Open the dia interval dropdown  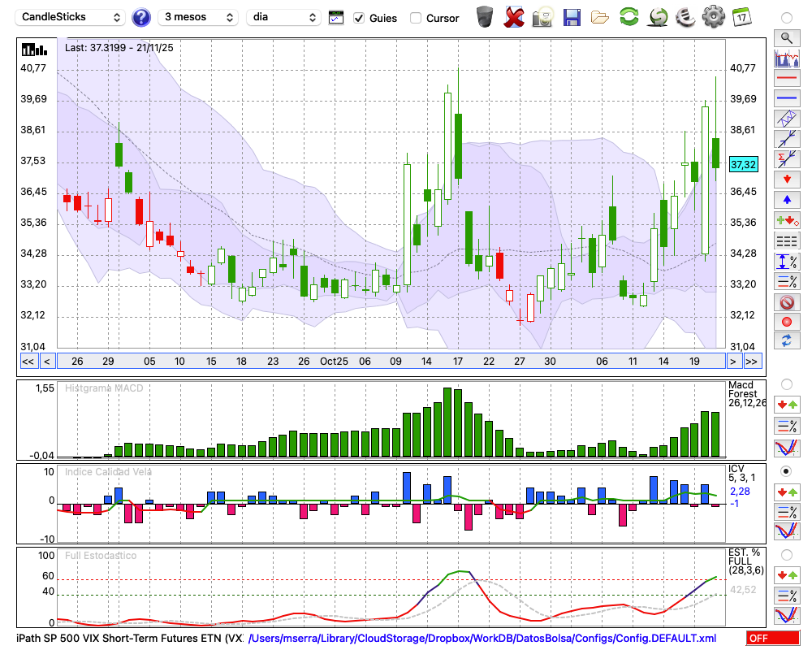[284, 17]
